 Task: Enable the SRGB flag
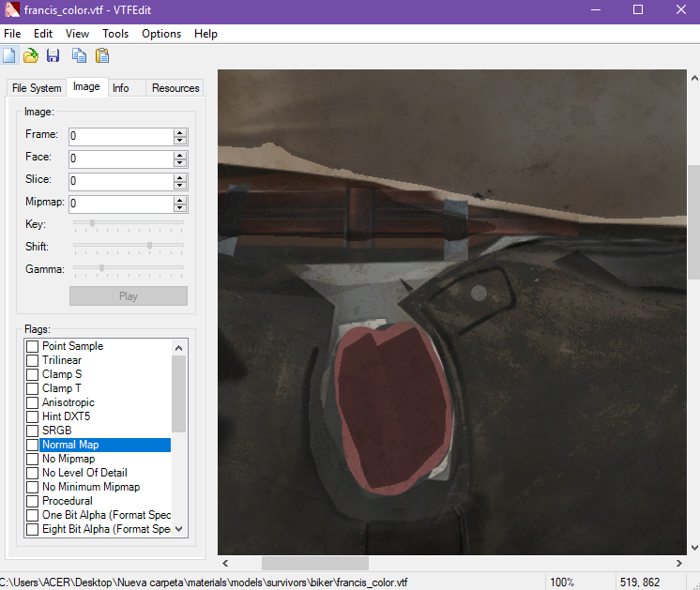32,431
